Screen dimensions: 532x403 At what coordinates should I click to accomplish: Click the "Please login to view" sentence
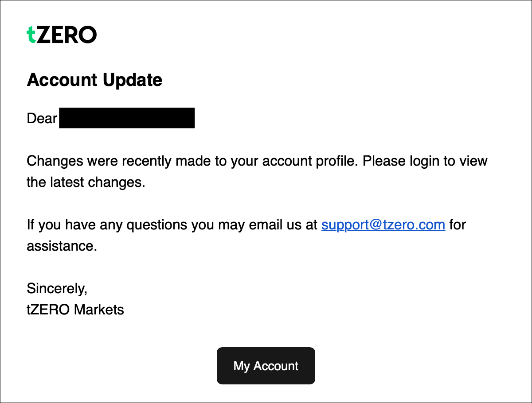click(x=425, y=161)
